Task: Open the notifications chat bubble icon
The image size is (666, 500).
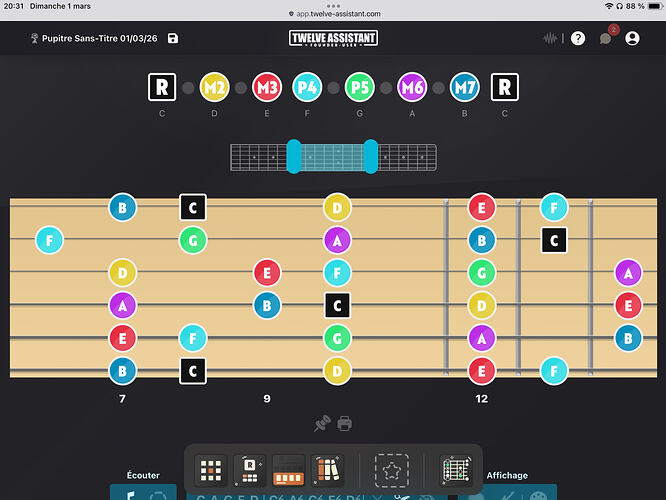Action: (x=606, y=39)
